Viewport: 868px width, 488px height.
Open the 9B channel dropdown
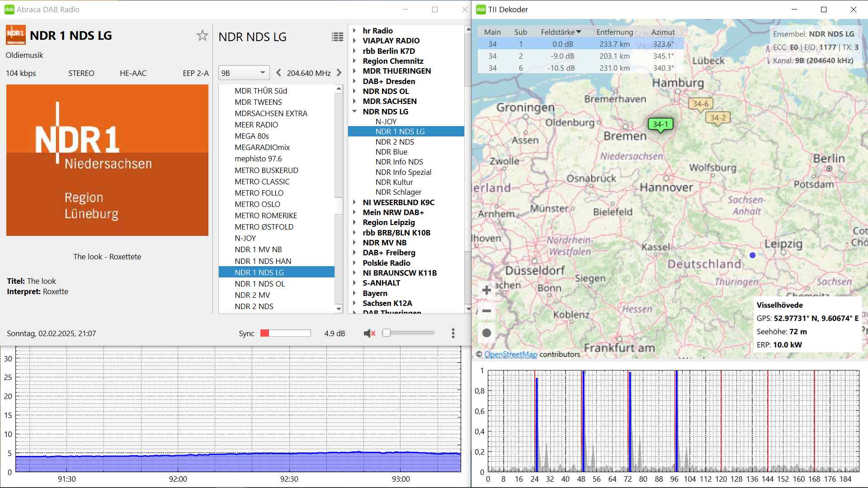tap(244, 73)
